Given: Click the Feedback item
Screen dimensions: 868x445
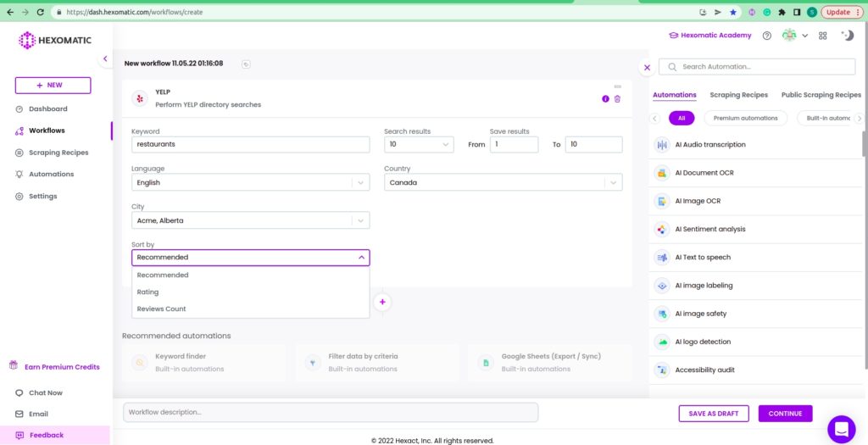Looking at the screenshot, I should point(55,435).
